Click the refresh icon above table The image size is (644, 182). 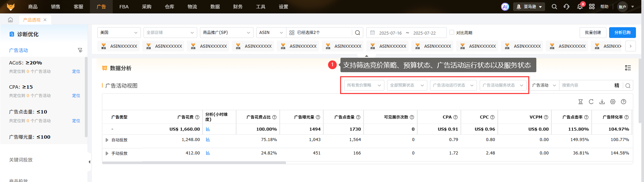pyautogui.click(x=591, y=102)
